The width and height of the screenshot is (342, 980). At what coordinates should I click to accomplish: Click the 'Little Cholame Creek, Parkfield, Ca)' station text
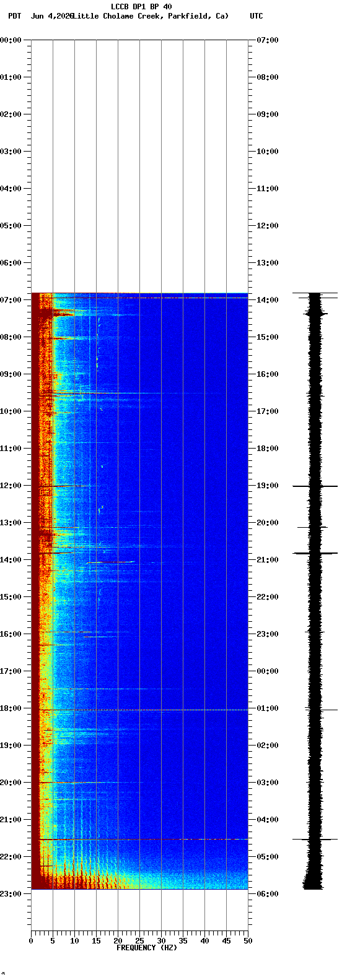[x=151, y=16]
